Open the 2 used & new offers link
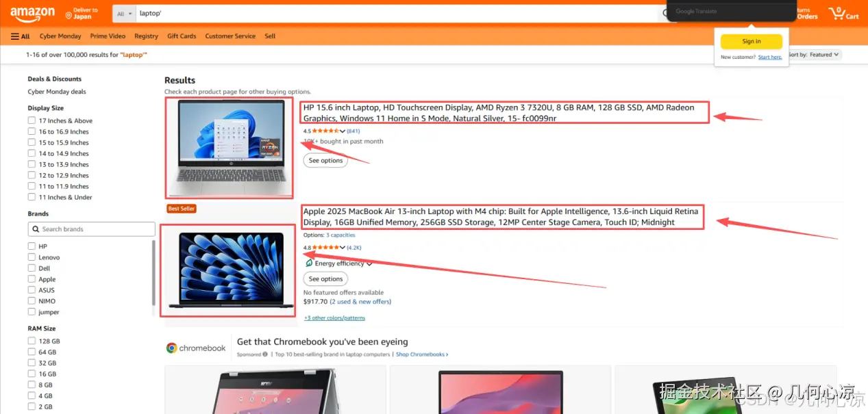The height and width of the screenshot is (414, 868). point(360,302)
